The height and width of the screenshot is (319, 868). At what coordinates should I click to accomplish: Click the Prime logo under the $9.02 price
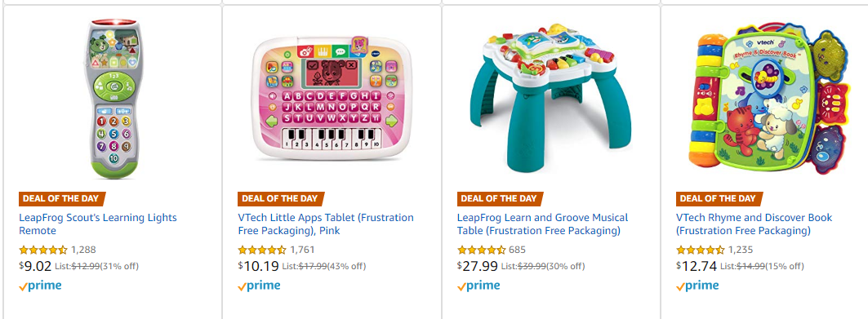40,286
